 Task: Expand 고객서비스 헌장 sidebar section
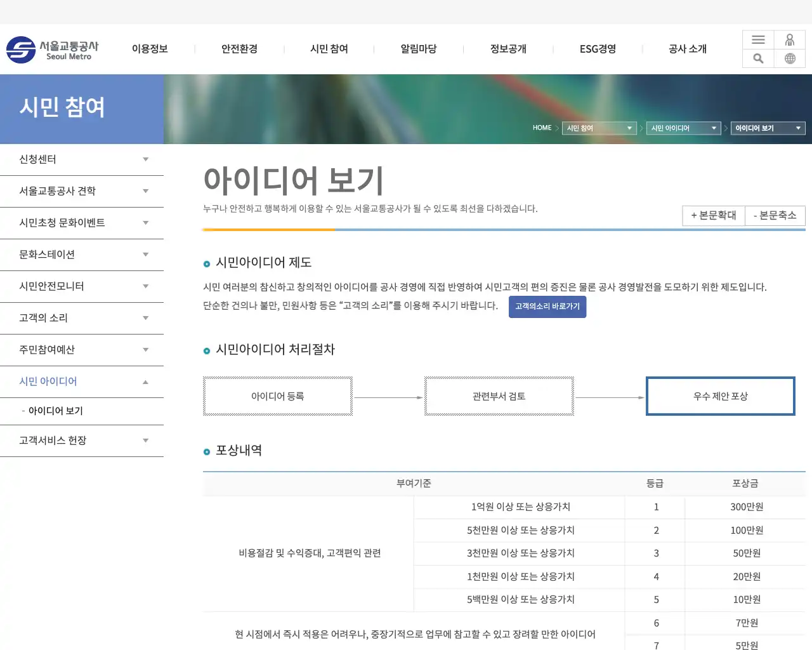(x=82, y=441)
